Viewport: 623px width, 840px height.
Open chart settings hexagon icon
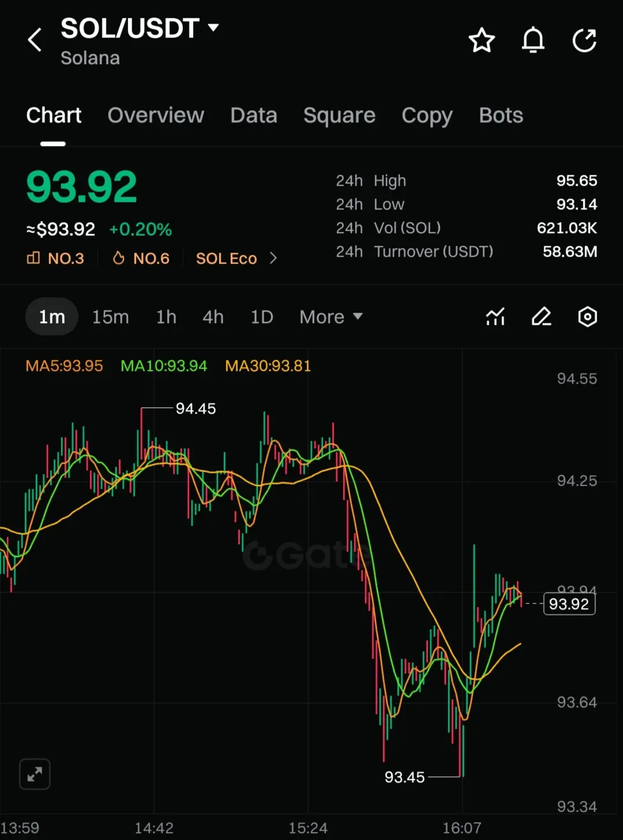(x=587, y=317)
